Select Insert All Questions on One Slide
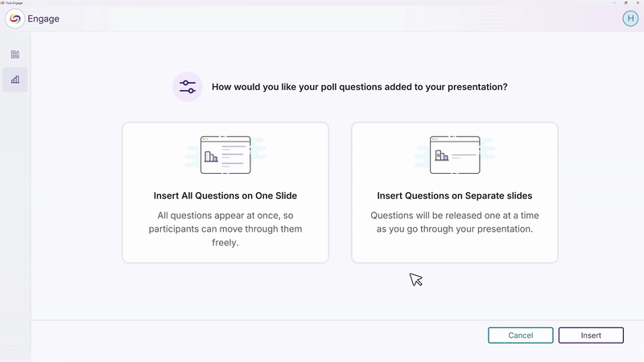Viewport: 644px width, 362px height. [x=225, y=195]
